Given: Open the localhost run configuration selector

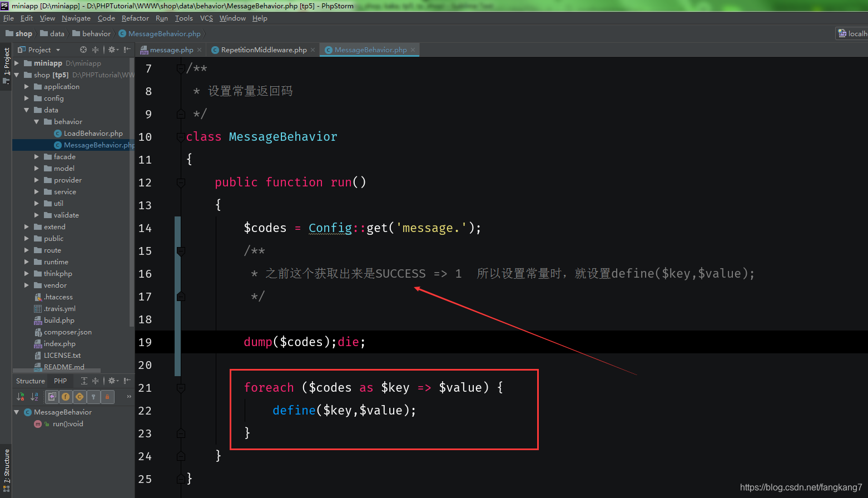Looking at the screenshot, I should [852, 34].
